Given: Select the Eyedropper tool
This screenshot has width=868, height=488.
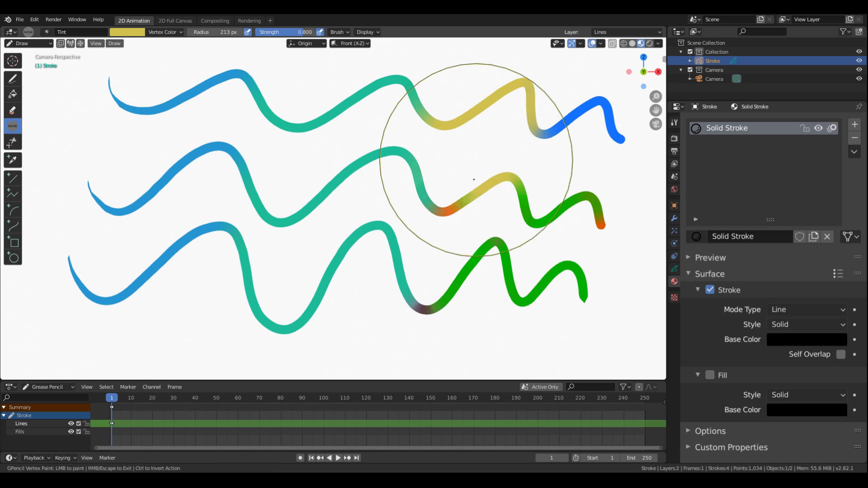Looking at the screenshot, I should pyautogui.click(x=13, y=159).
